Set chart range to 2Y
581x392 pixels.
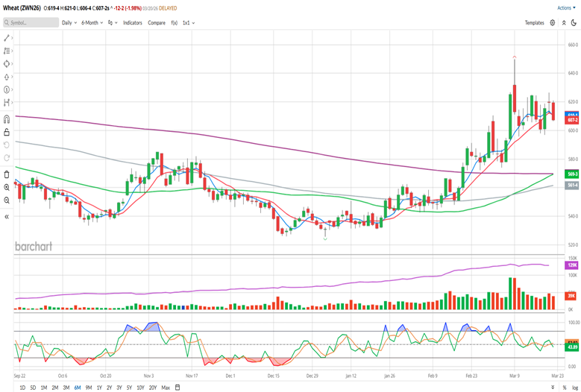(x=110, y=388)
